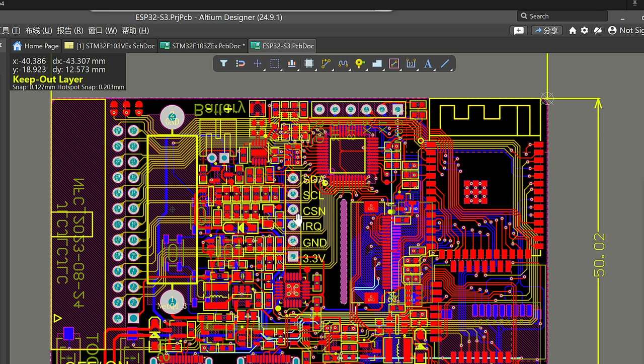Click the polygon pour tool
The image size is (644, 364).
click(x=377, y=63)
